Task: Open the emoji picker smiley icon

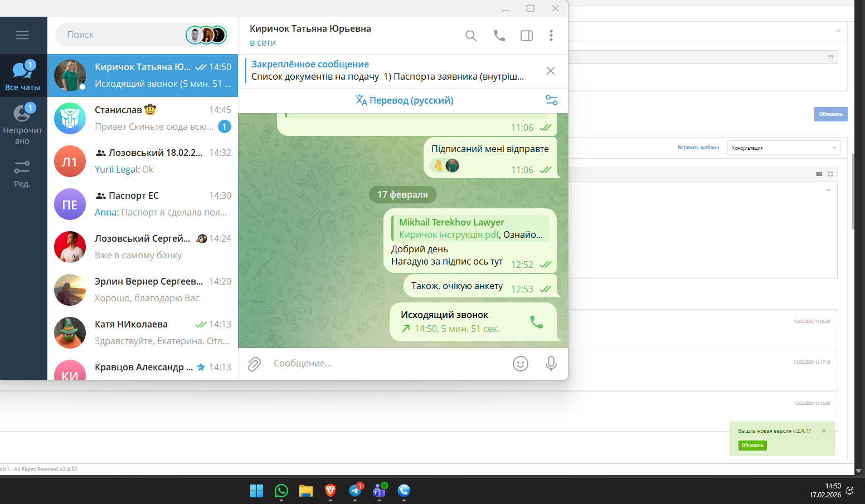Action: click(521, 364)
